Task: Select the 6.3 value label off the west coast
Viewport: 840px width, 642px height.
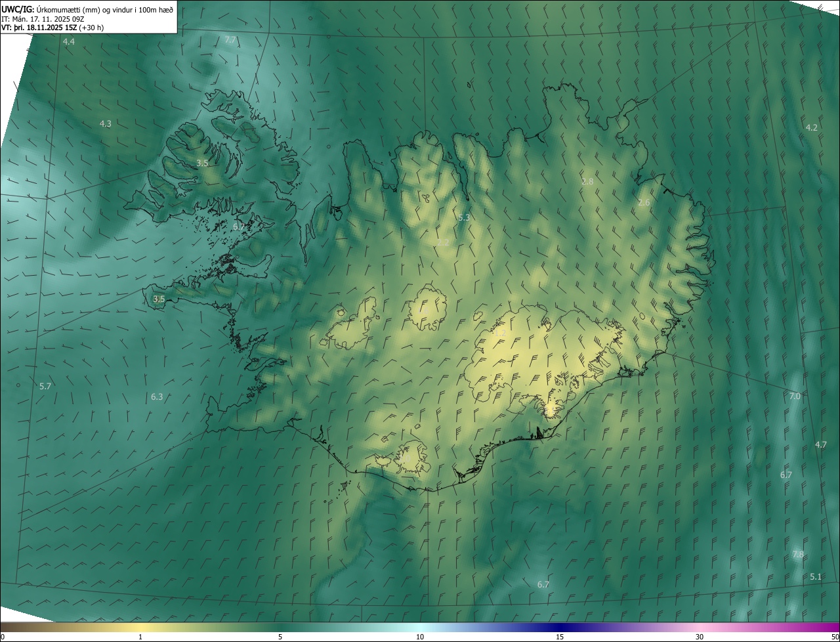Action: (x=156, y=397)
